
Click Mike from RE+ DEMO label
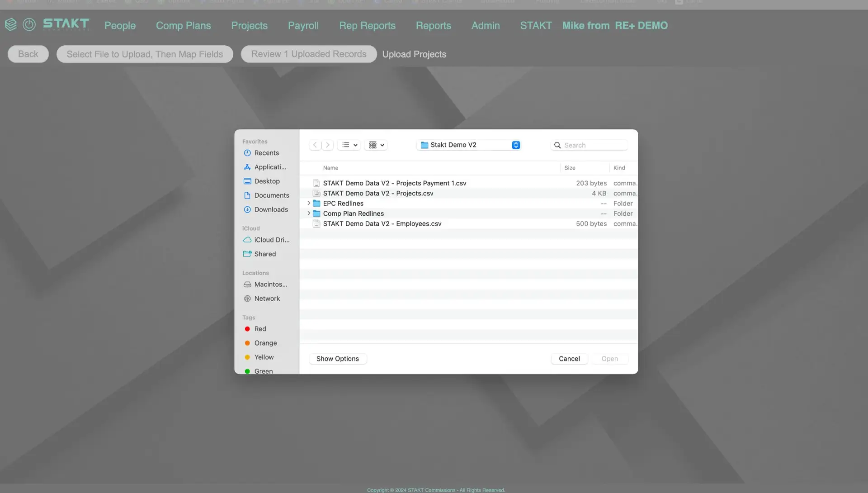tap(615, 26)
